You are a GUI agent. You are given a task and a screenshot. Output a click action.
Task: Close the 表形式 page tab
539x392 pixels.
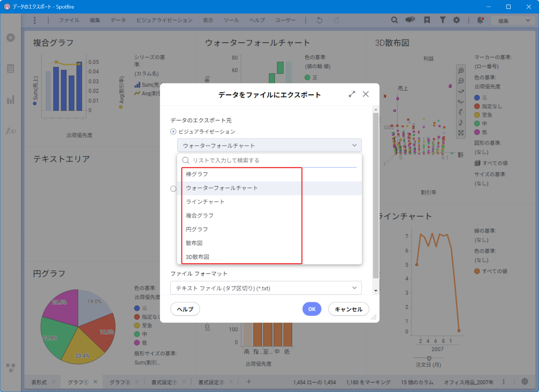point(54,382)
